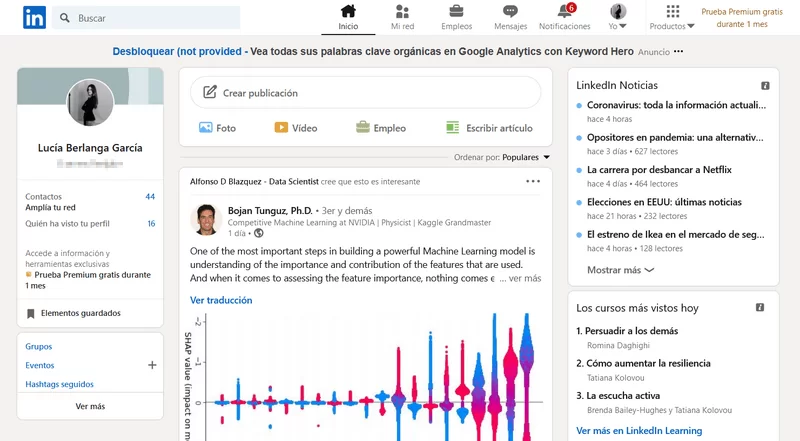Open the Notificaciones bell icon
Screen dimensions: 800x441
point(565,11)
